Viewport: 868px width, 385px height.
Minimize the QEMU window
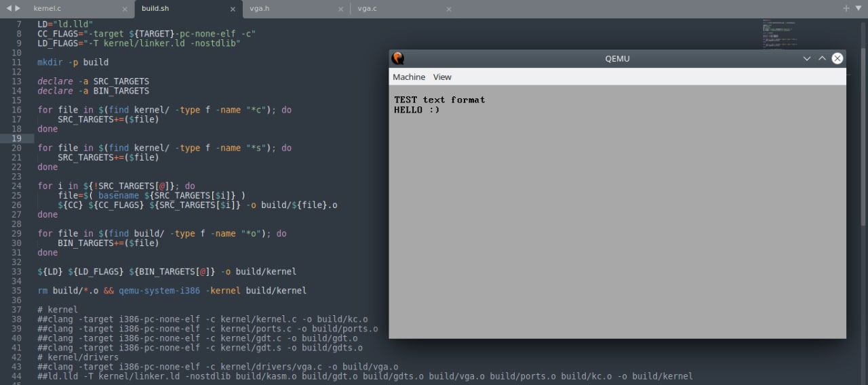[807, 58]
